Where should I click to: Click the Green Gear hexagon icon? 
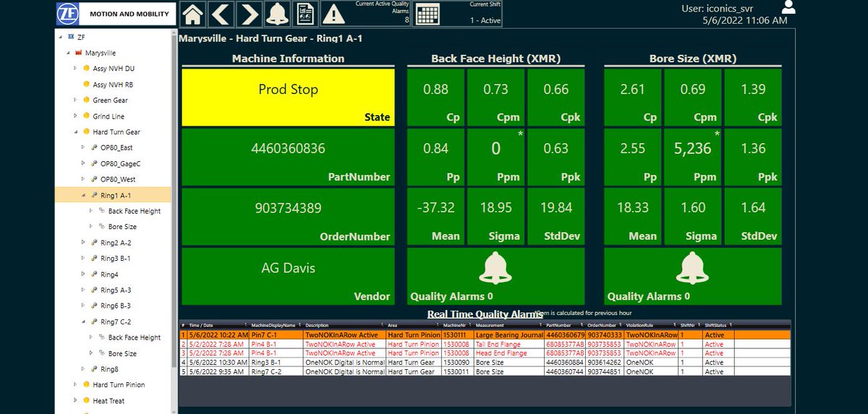click(87, 100)
